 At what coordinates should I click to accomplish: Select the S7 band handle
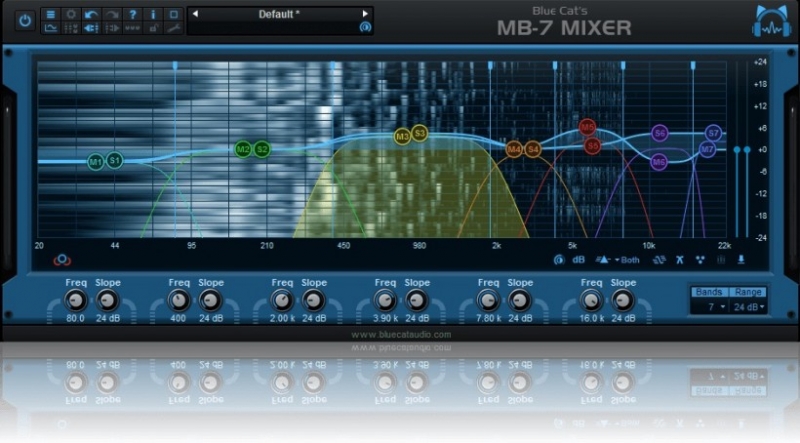713,133
